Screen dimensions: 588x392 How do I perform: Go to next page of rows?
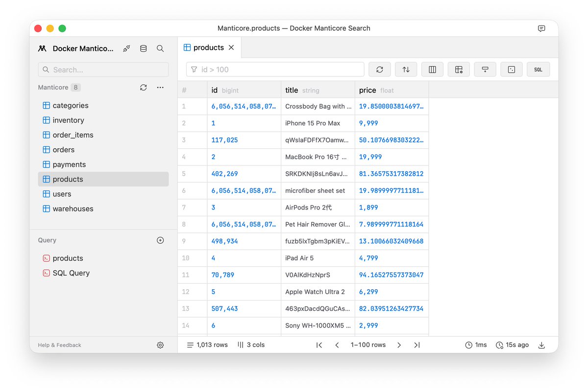coord(399,345)
